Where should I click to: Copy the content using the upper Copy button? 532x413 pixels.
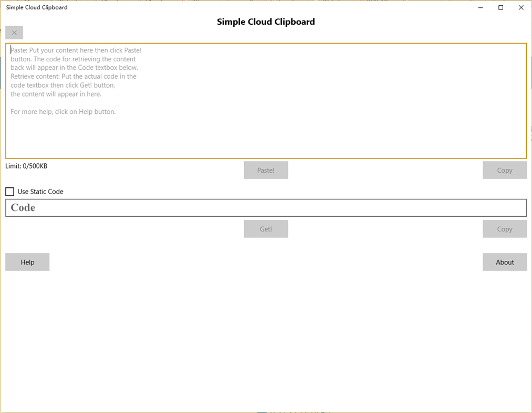(504, 170)
